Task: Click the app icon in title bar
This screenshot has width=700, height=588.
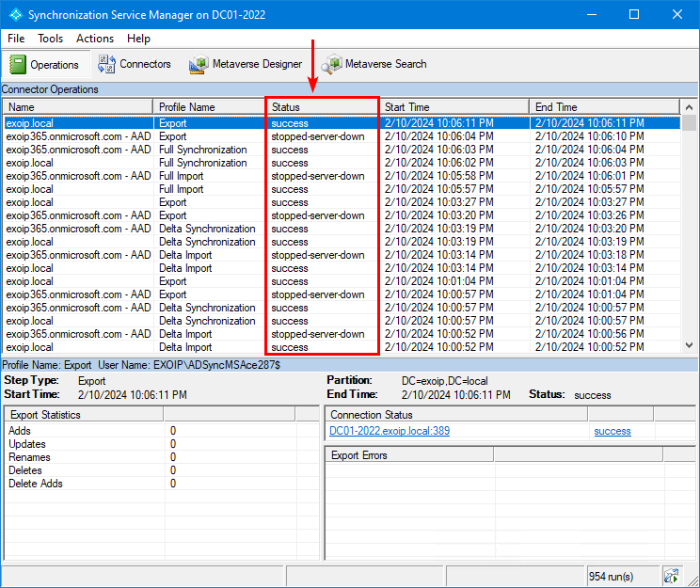Action: click(x=15, y=15)
